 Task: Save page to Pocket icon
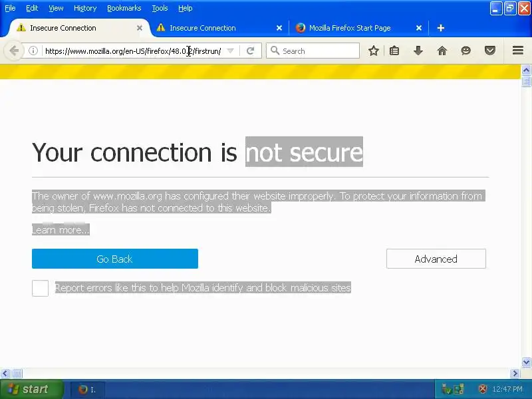click(490, 51)
